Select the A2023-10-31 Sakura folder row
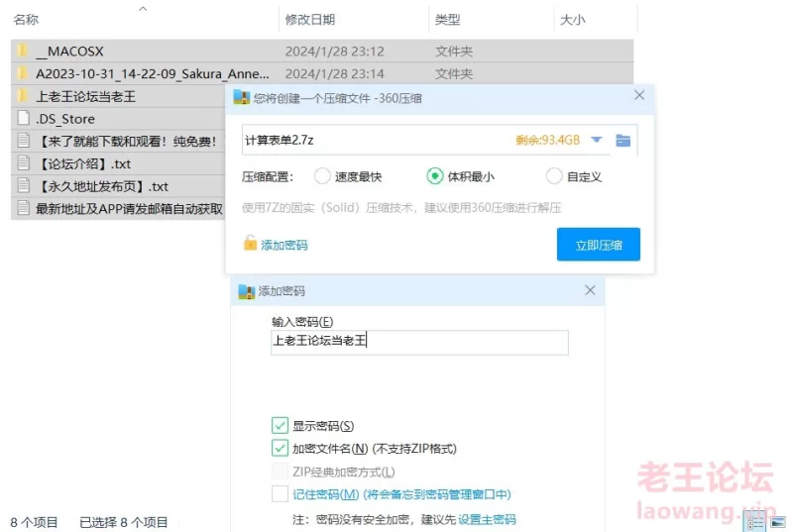 (321, 73)
